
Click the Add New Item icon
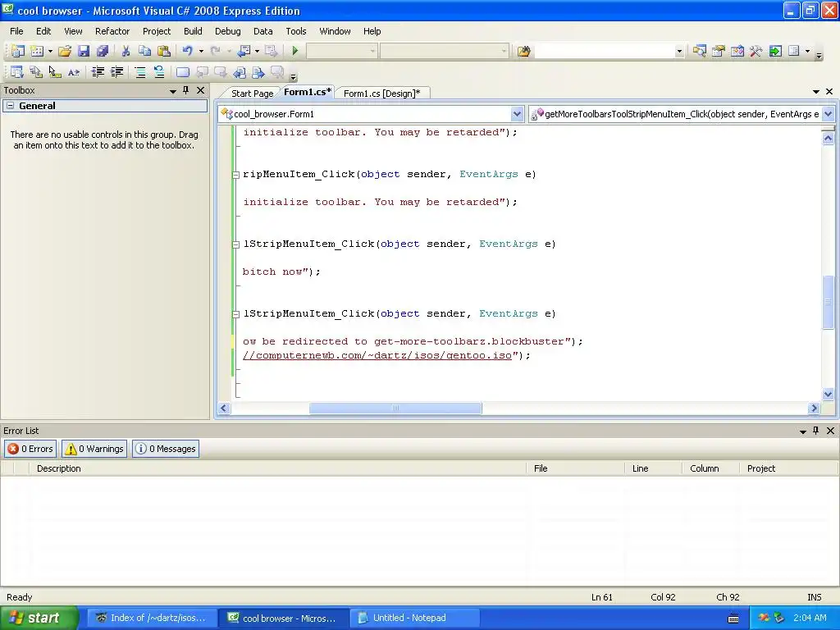[x=36, y=51]
